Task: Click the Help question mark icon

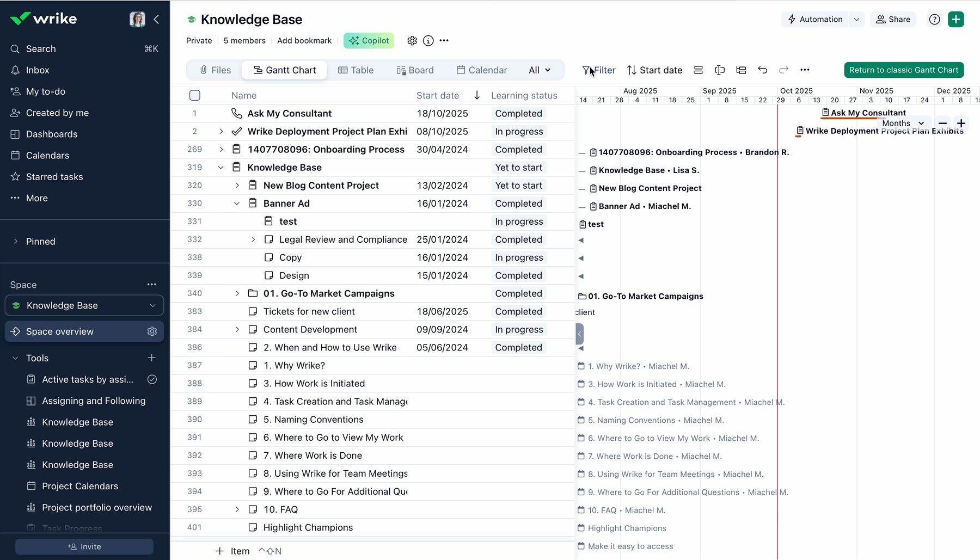Action: click(x=934, y=19)
